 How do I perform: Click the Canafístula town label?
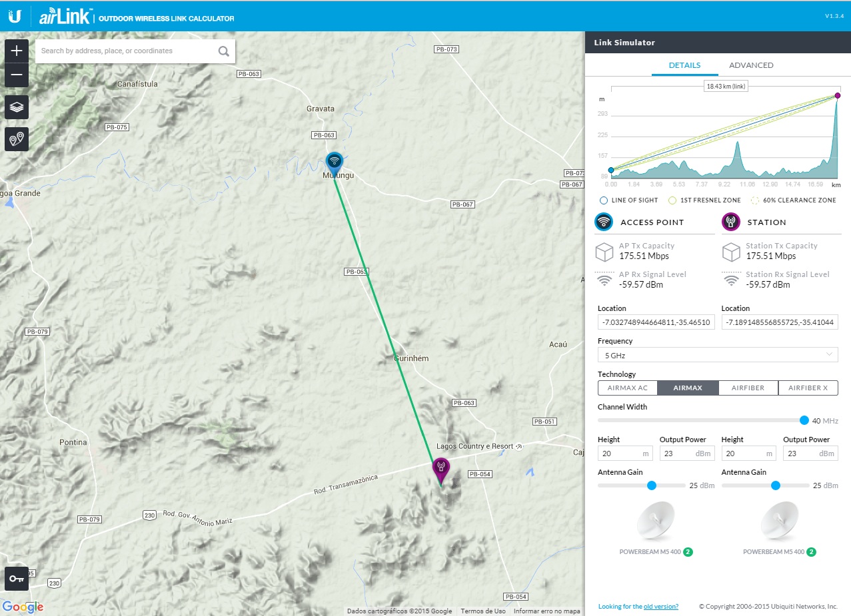coord(137,84)
